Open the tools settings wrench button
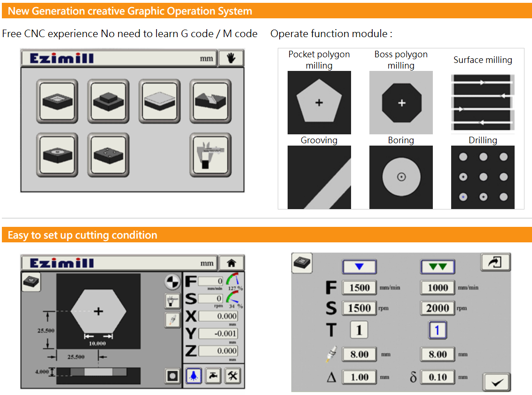 coord(233,375)
